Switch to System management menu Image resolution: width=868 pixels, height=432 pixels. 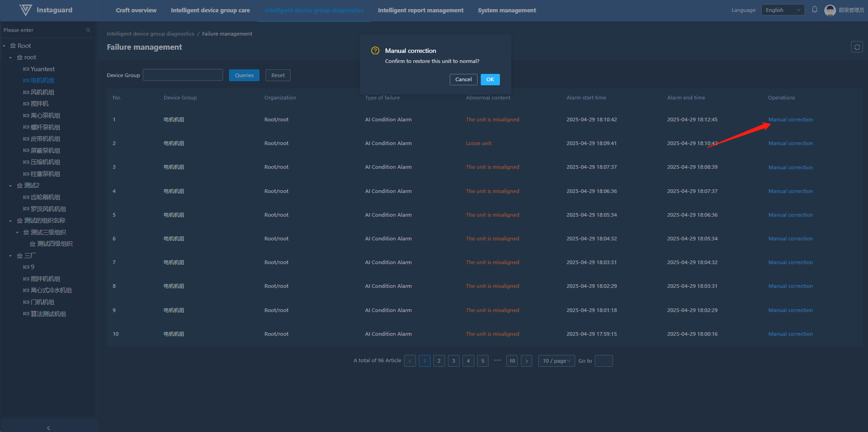[x=507, y=10]
